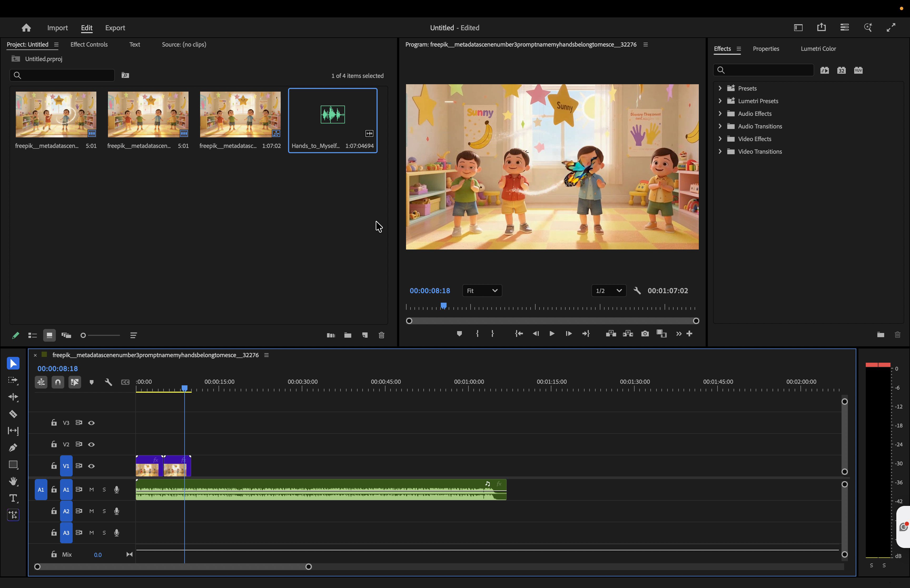
Task: Open the Fit zoom level dropdown
Action: coord(482,291)
